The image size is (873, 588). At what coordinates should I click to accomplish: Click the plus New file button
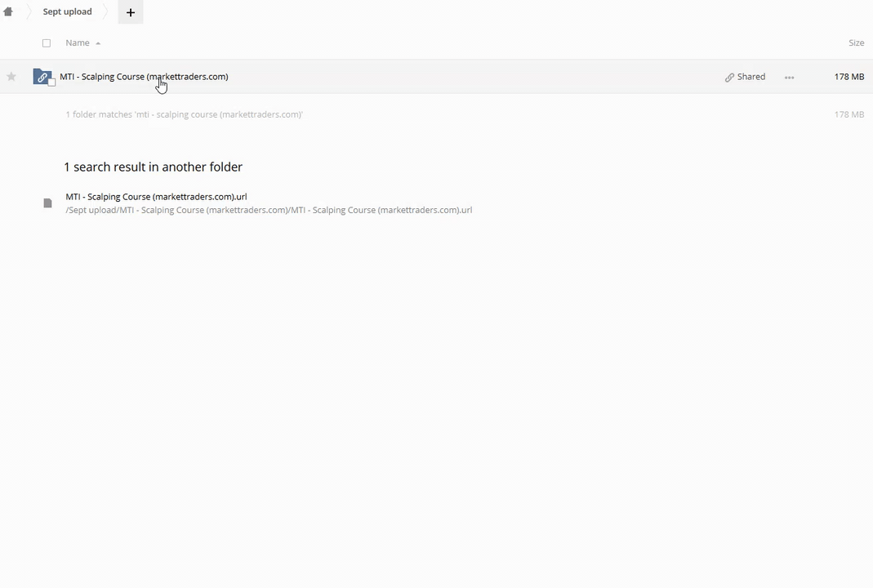131,12
